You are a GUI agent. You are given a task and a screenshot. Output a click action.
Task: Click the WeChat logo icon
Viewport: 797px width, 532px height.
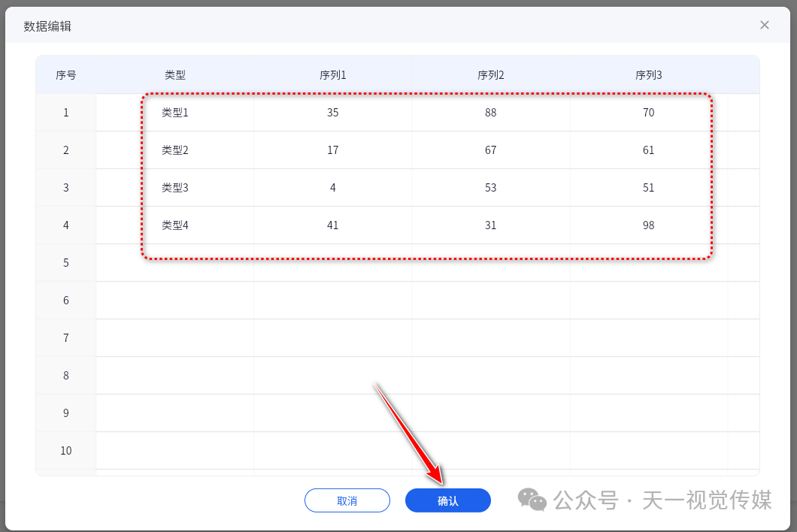click(x=532, y=497)
